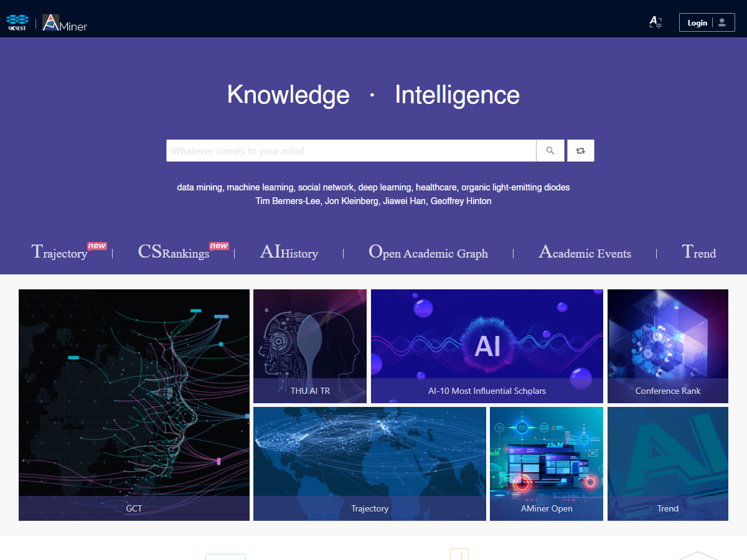The width and height of the screenshot is (747, 560).
Task: Click the AMiner logo in header
Action: tap(65, 23)
